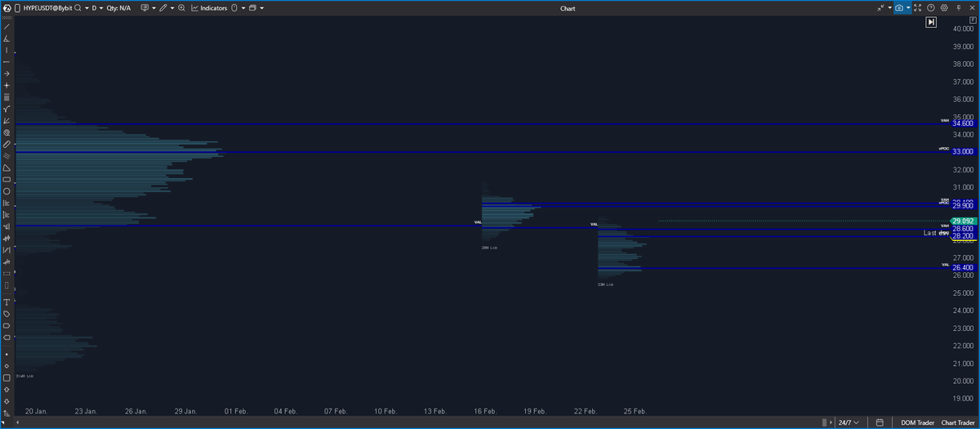Image resolution: width=980 pixels, height=429 pixels.
Task: Click the 34.600 VAH price label
Action: [964, 124]
